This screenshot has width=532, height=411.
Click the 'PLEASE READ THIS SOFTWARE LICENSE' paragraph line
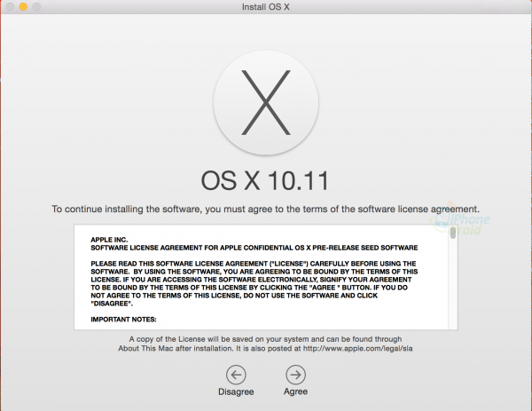pos(253,264)
